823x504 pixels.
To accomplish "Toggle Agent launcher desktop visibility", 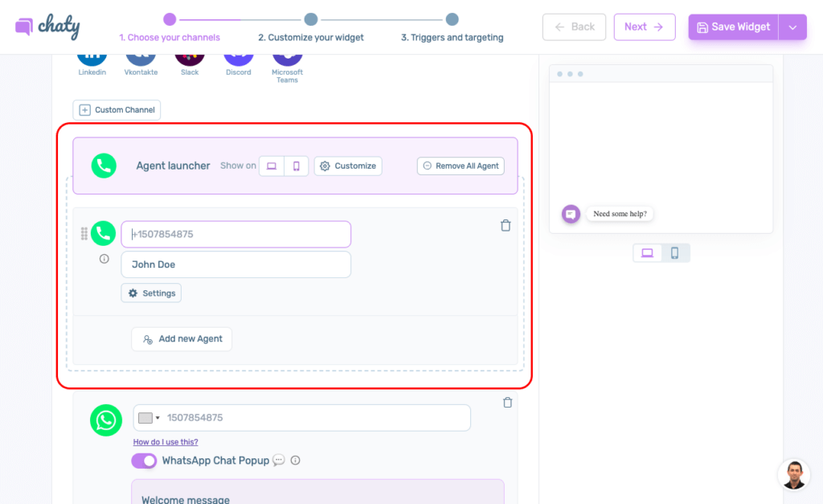I will coord(272,166).
